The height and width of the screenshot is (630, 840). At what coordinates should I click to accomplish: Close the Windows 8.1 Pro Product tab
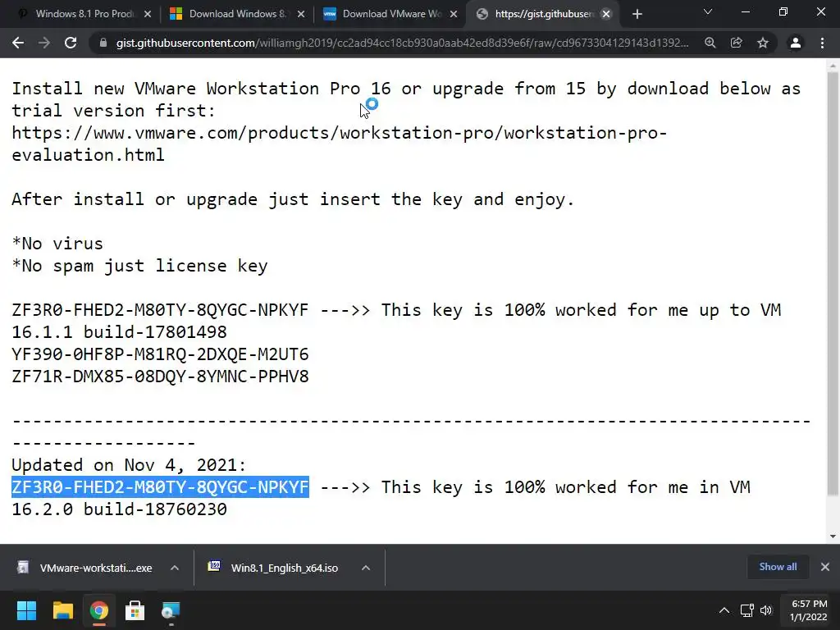pyautogui.click(x=148, y=15)
